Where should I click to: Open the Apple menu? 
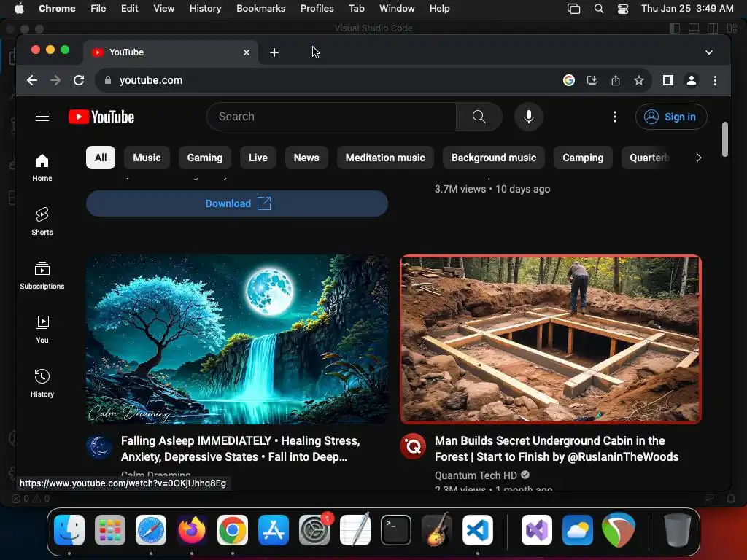point(19,8)
